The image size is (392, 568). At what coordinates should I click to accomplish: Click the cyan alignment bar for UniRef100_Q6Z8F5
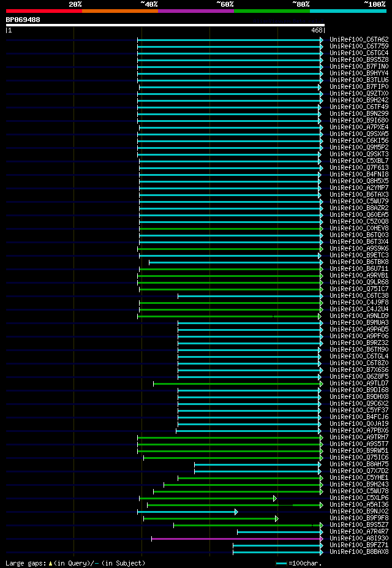click(x=250, y=377)
